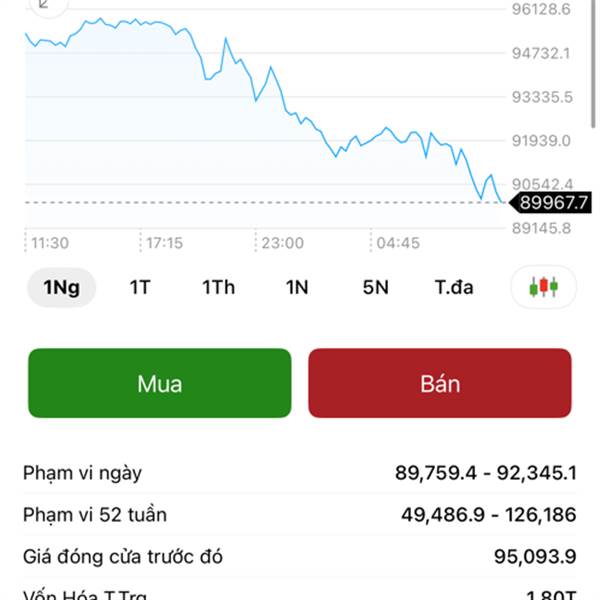Screen dimensions: 600x600
Task: Switch chart to candlestick view
Action: [544, 288]
